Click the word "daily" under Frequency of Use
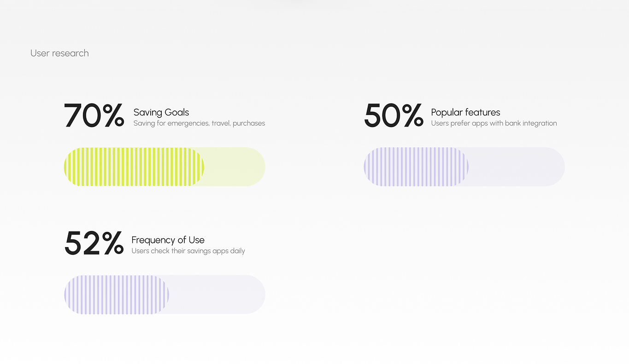This screenshot has height=364, width=629. click(237, 251)
